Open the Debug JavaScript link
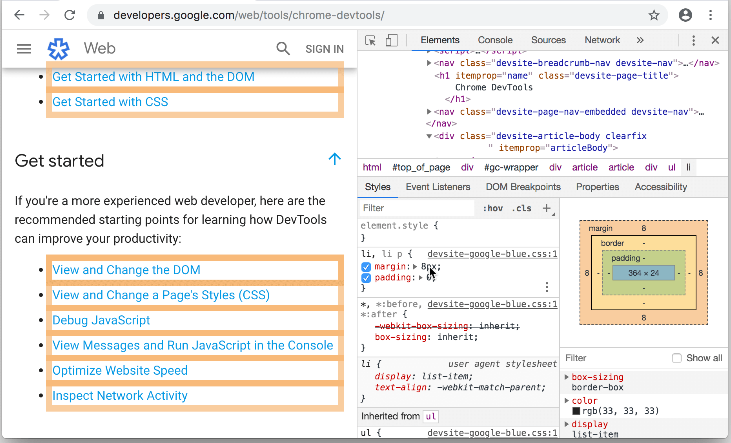Image resolution: width=731 pixels, height=443 pixels. 101,320
